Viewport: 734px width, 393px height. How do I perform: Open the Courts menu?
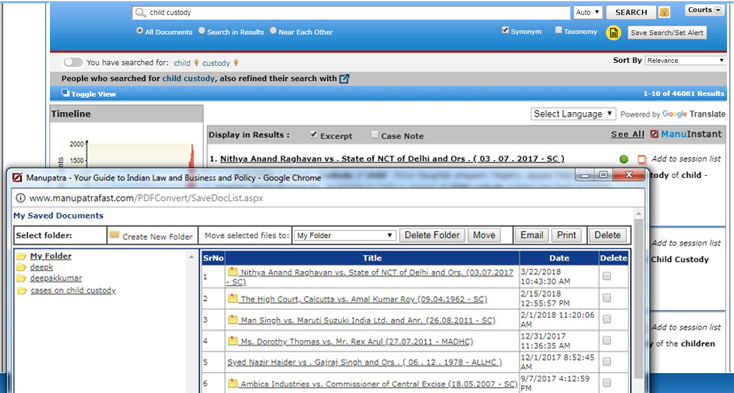tap(704, 10)
